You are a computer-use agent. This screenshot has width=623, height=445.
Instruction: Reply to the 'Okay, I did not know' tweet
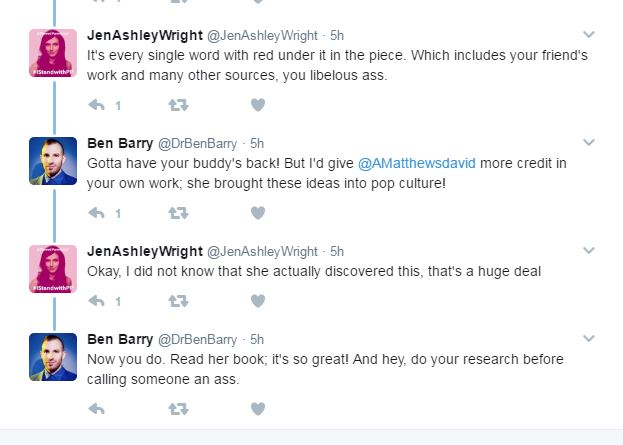pyautogui.click(x=97, y=300)
